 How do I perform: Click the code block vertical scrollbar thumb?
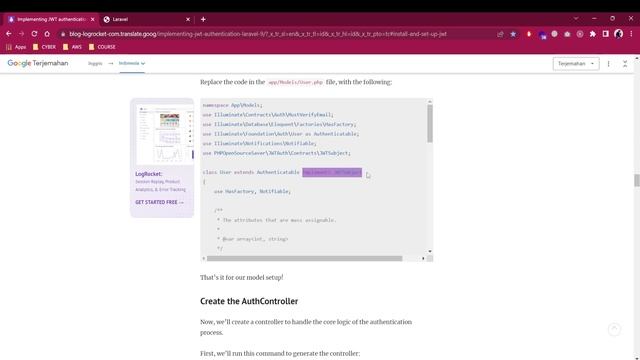(x=429, y=124)
